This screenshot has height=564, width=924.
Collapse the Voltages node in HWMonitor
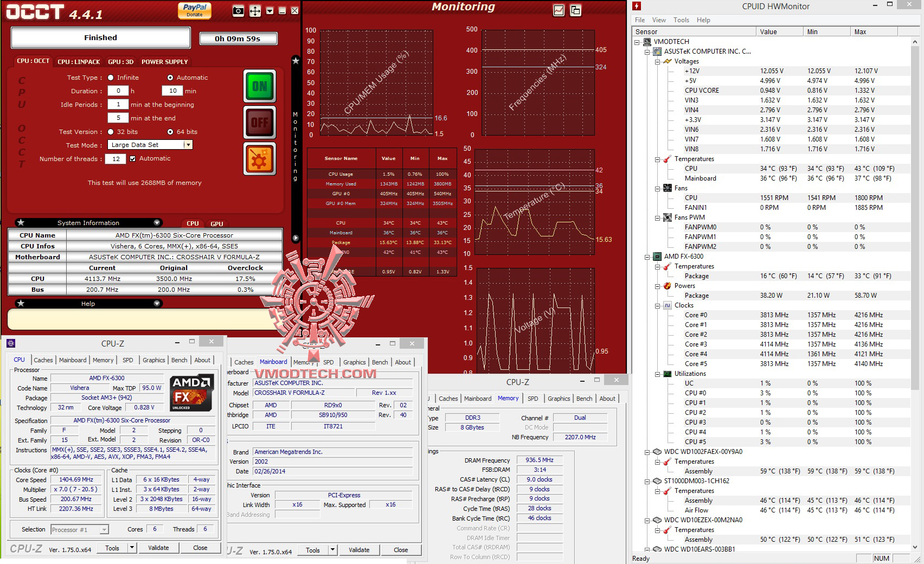pyautogui.click(x=657, y=61)
